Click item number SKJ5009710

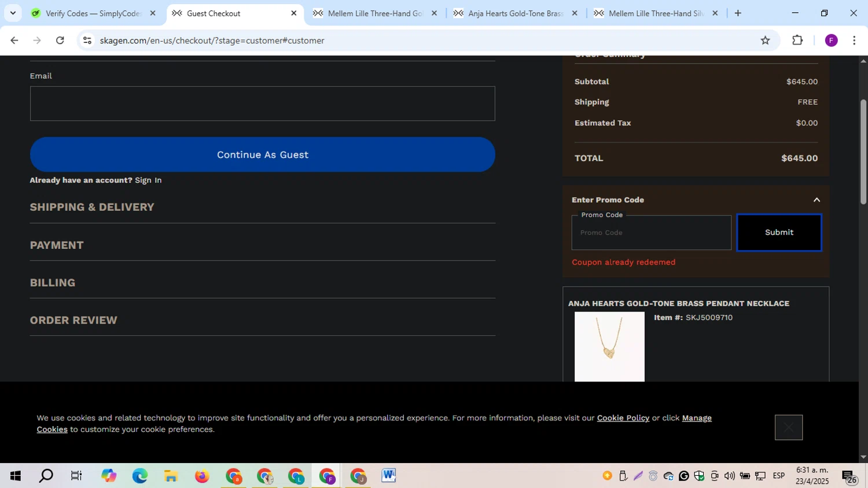tap(709, 318)
